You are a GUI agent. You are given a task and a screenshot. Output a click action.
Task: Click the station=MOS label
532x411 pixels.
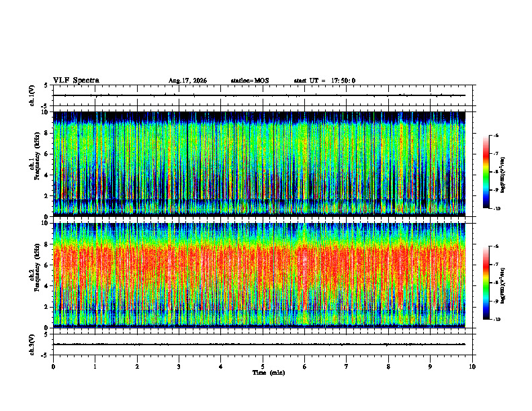pos(250,81)
